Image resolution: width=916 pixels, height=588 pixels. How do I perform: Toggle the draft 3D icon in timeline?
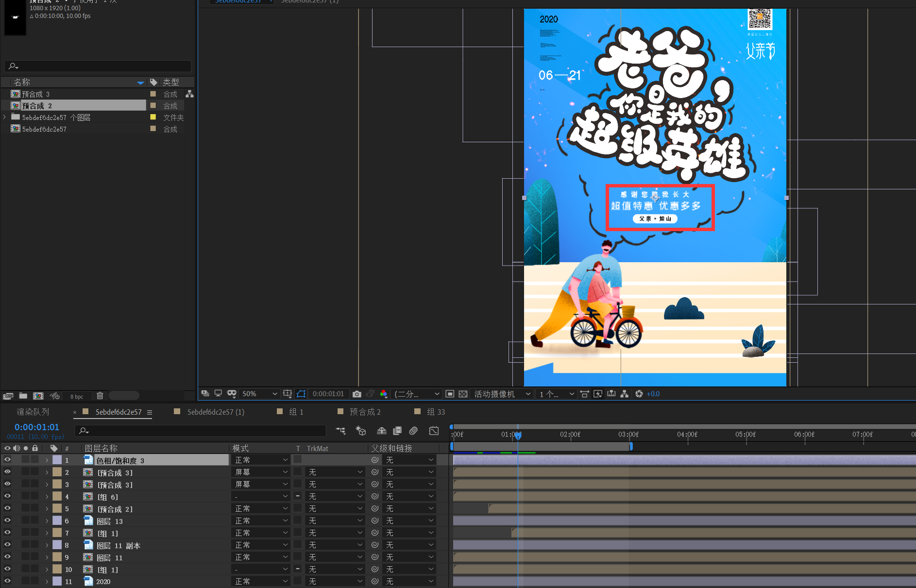click(x=361, y=431)
